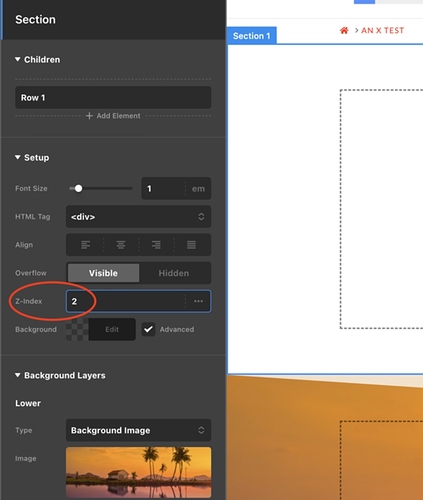This screenshot has width=423, height=500.
Task: Click the Font Size slider handle
Action: click(78, 188)
